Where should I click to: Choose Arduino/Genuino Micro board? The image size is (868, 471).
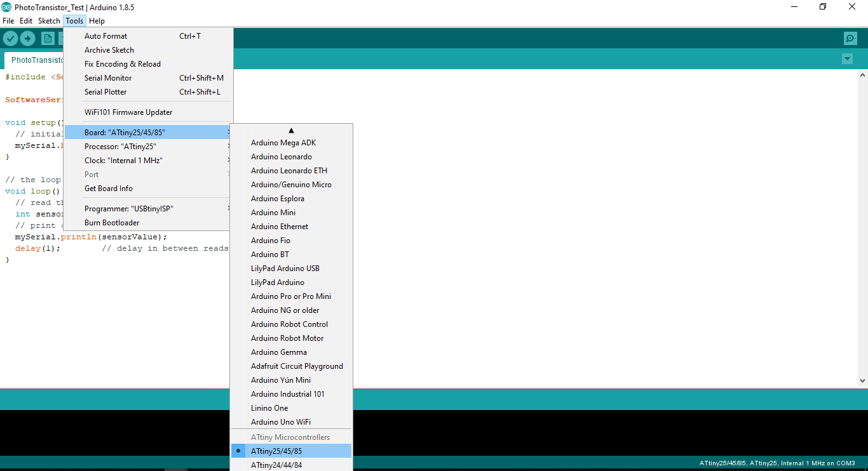pos(291,185)
